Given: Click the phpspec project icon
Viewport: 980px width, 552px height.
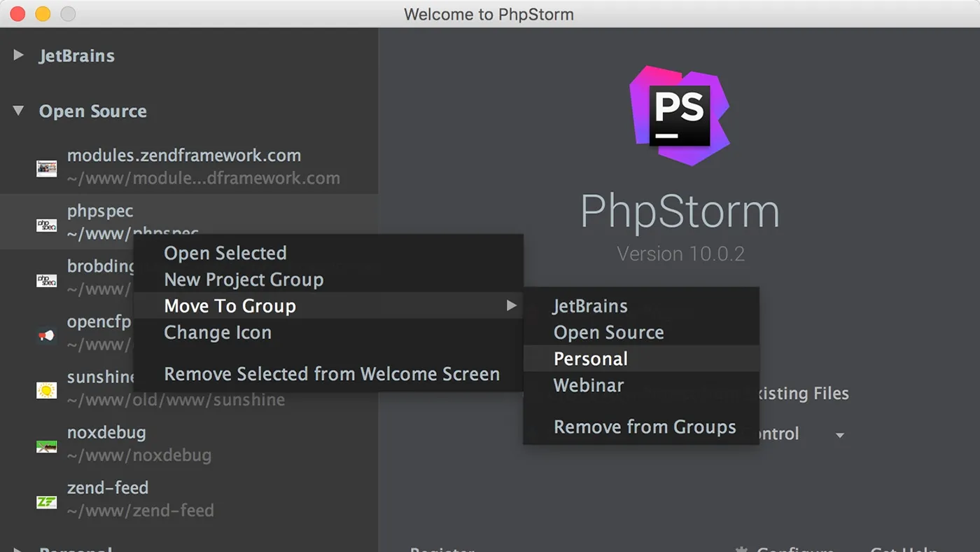Looking at the screenshot, I should click(46, 224).
